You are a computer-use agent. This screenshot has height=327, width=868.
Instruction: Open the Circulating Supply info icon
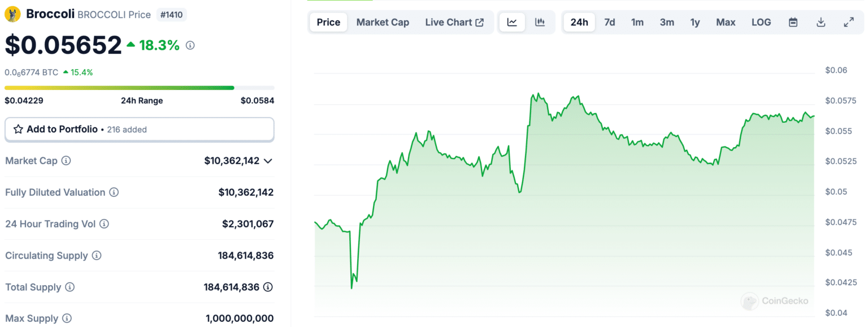tap(97, 256)
